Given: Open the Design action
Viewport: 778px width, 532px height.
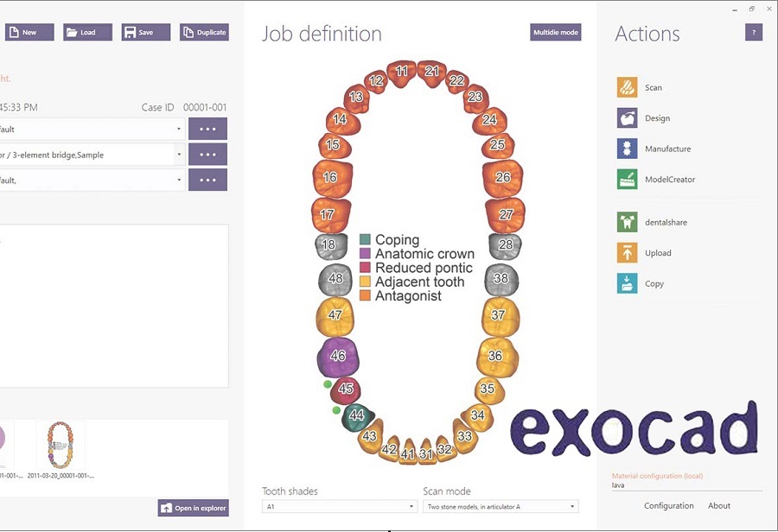Looking at the screenshot, I should 643,118.
